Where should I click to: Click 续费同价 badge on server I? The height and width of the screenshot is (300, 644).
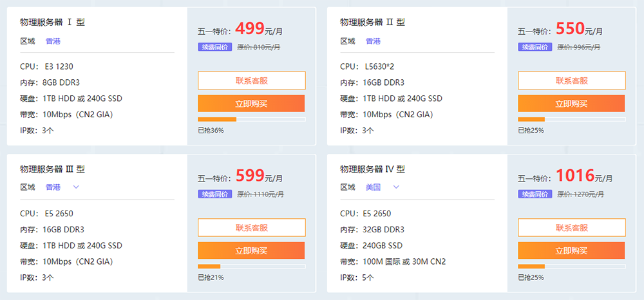[x=215, y=47]
